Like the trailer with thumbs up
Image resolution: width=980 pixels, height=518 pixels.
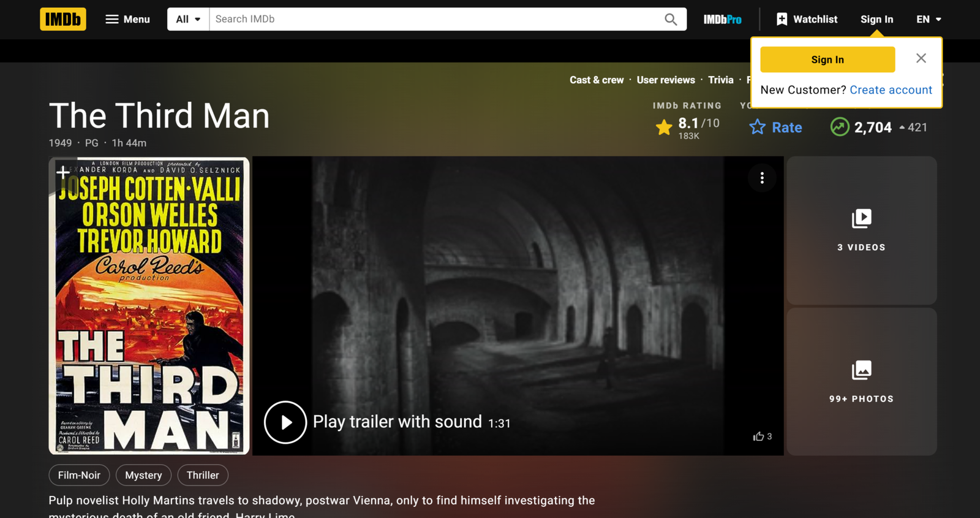pyautogui.click(x=759, y=436)
